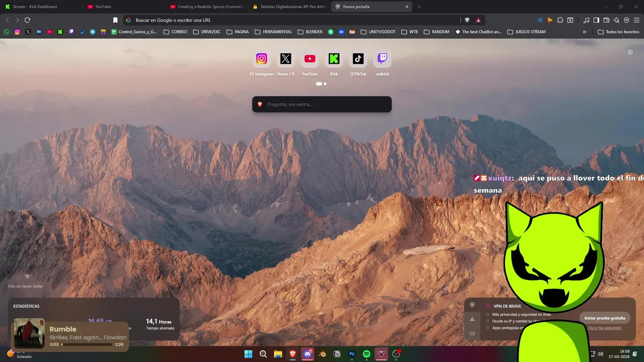
Task: Switch to Creating a Realistic Spruce Environment tab
Action: [x=207, y=7]
